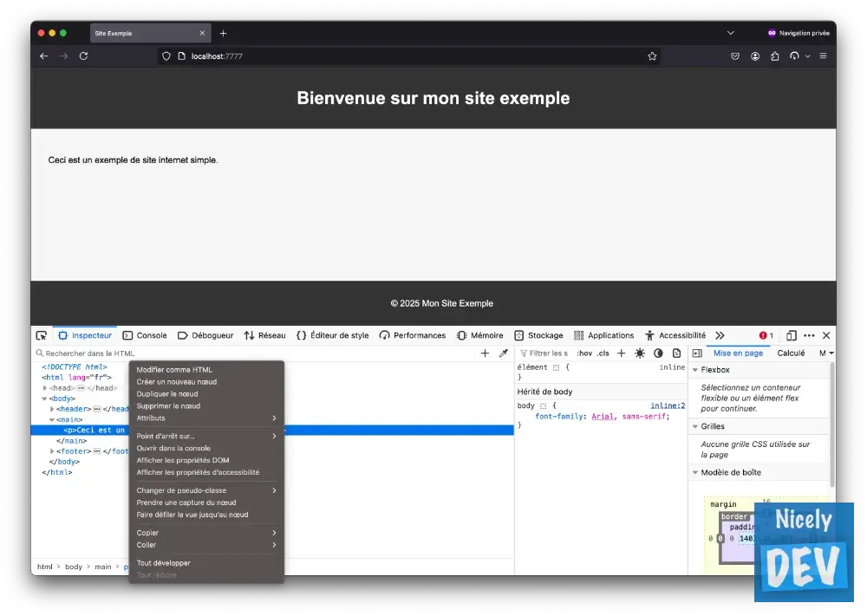Expand the header node in HTML tree

pos(52,409)
